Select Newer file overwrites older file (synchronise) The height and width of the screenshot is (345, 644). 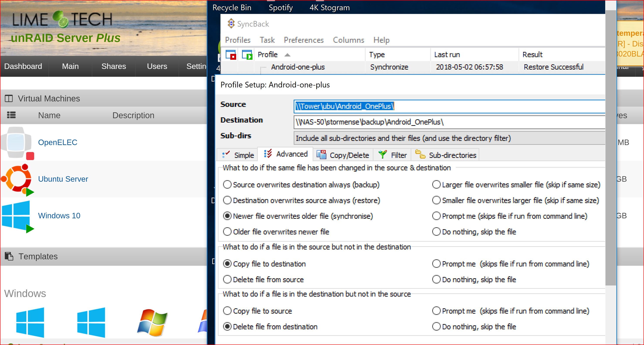tap(227, 216)
